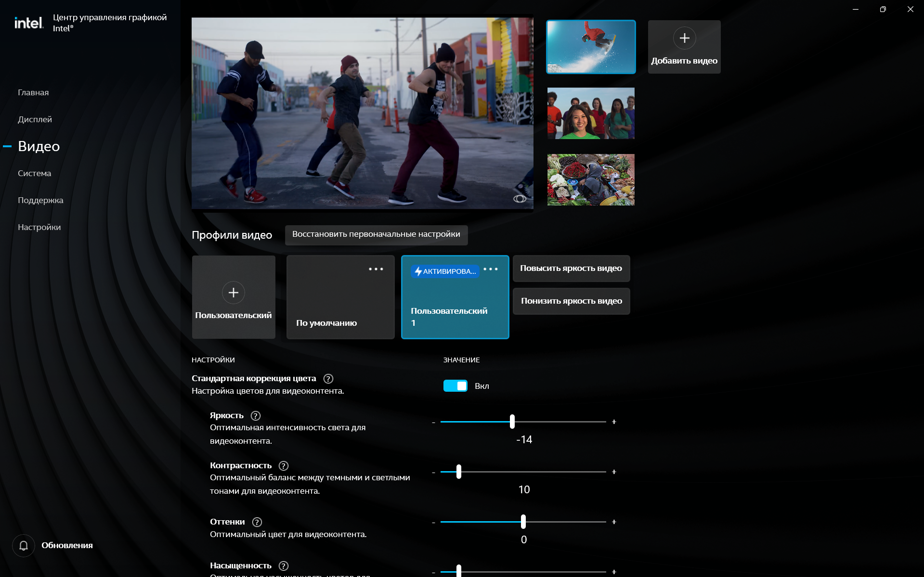
Task: Click help icon next to Saturation (Насыщенность)
Action: coord(284,566)
